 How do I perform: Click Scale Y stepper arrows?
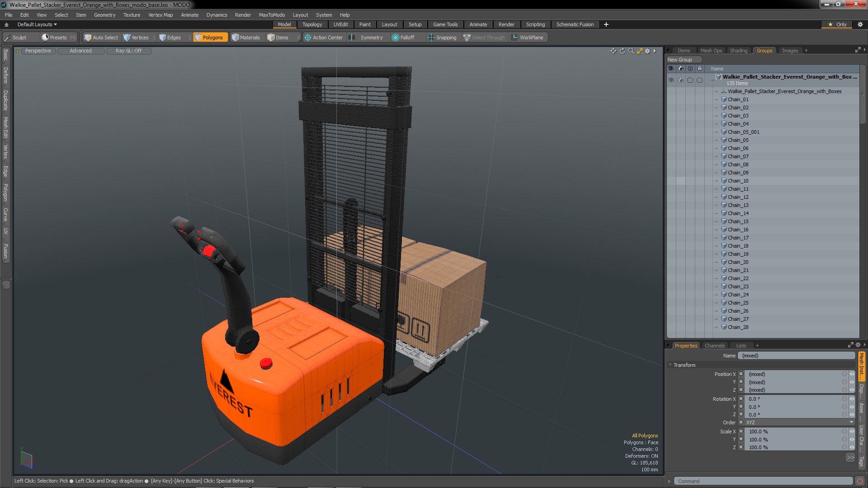[852, 440]
